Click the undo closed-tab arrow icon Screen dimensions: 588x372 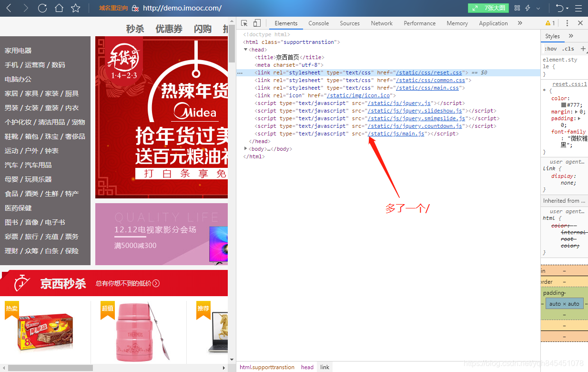click(x=560, y=8)
